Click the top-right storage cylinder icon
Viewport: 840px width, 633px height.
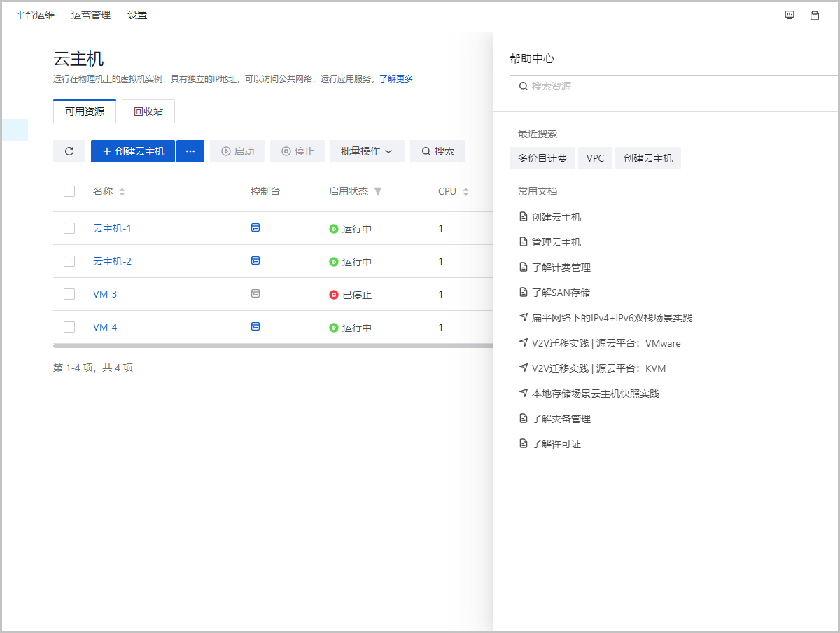coord(815,15)
